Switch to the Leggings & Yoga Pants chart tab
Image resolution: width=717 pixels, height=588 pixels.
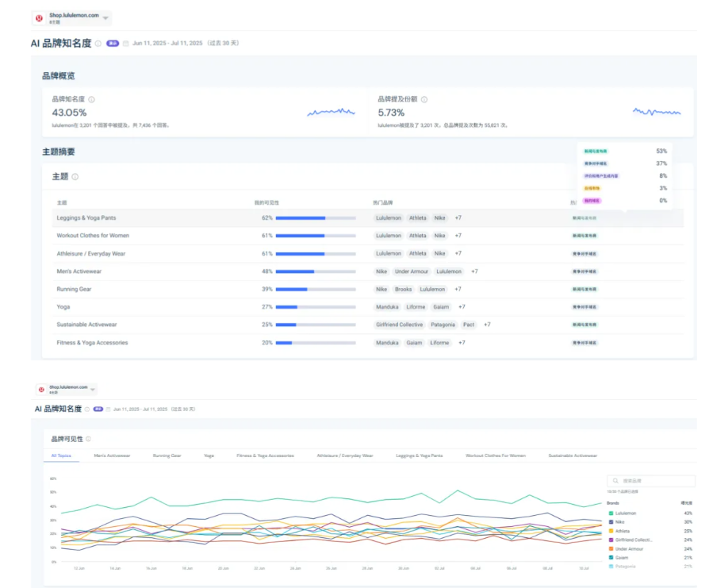coord(420,455)
